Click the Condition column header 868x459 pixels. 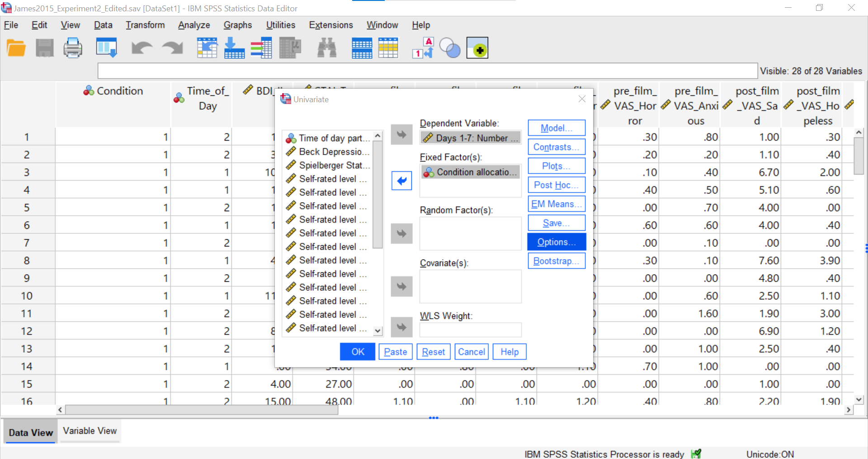pyautogui.click(x=113, y=104)
